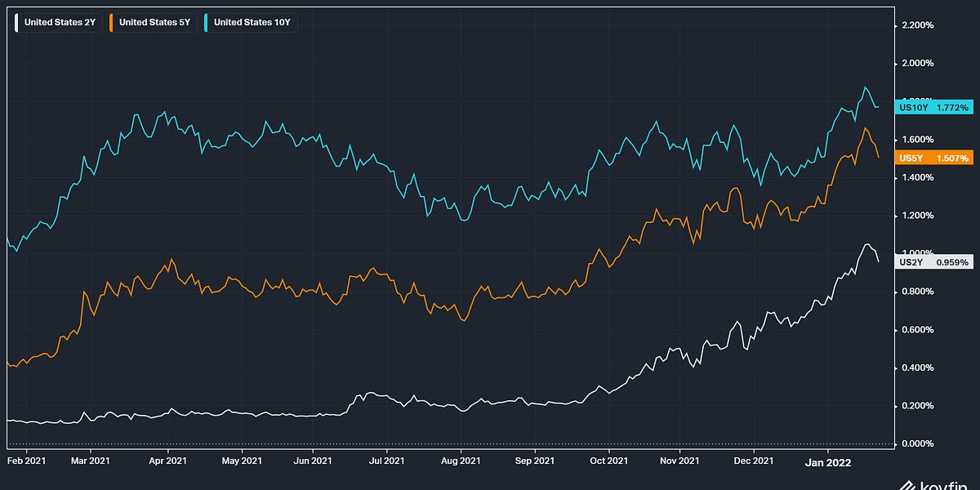Click the dotted zero line on the chart
Image resolution: width=980 pixels, height=490 pixels.
(x=449, y=443)
